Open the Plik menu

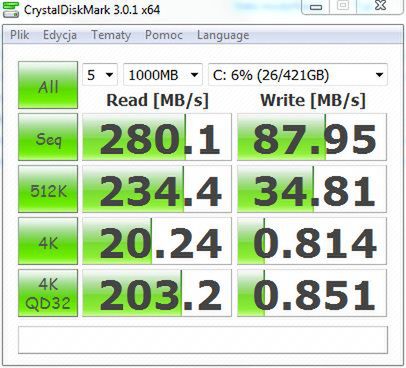coord(19,35)
